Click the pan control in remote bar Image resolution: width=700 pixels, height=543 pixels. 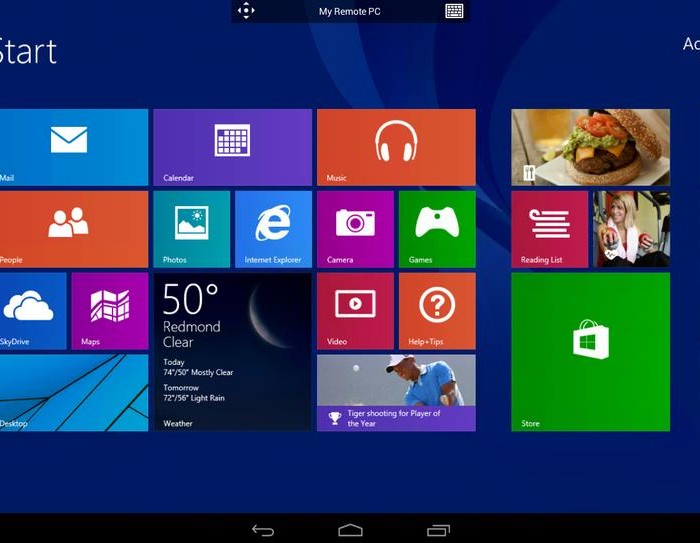[x=246, y=11]
